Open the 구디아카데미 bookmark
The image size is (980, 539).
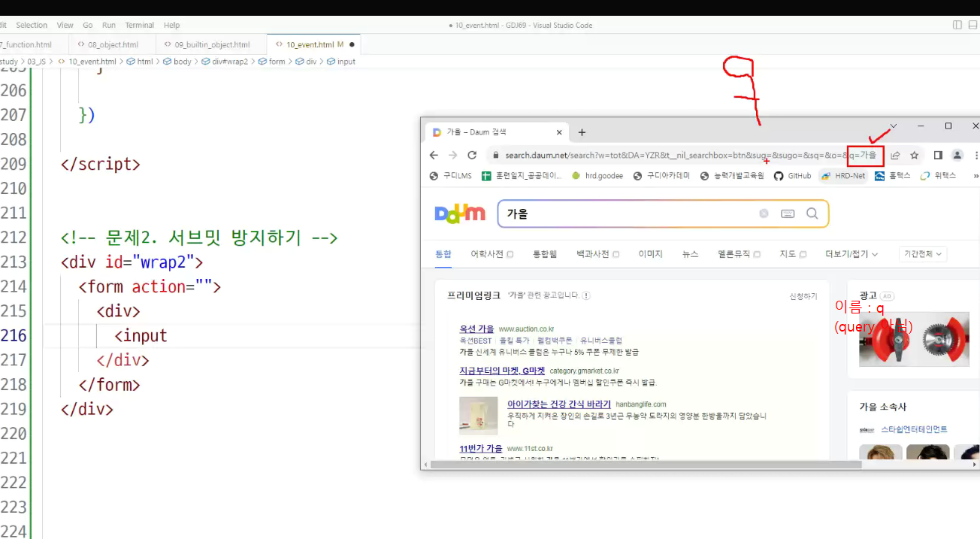pyautogui.click(x=661, y=176)
